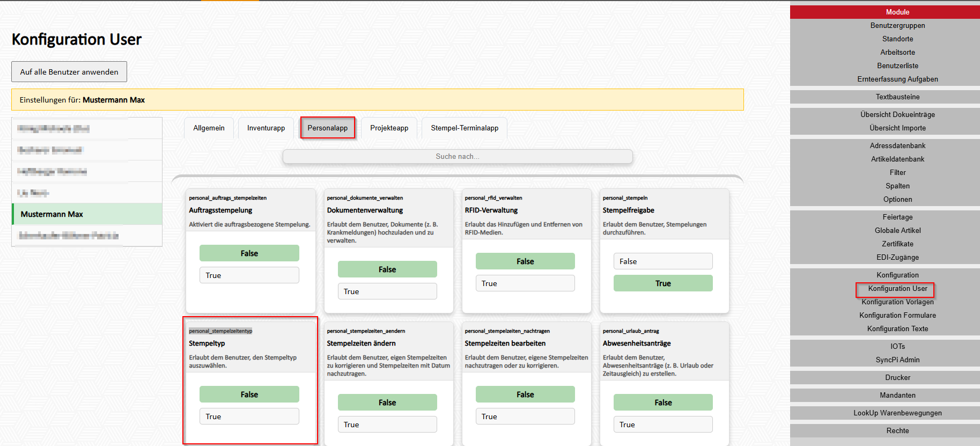This screenshot has height=446, width=980.
Task: Go to the Projekteapp tab
Action: [389, 128]
